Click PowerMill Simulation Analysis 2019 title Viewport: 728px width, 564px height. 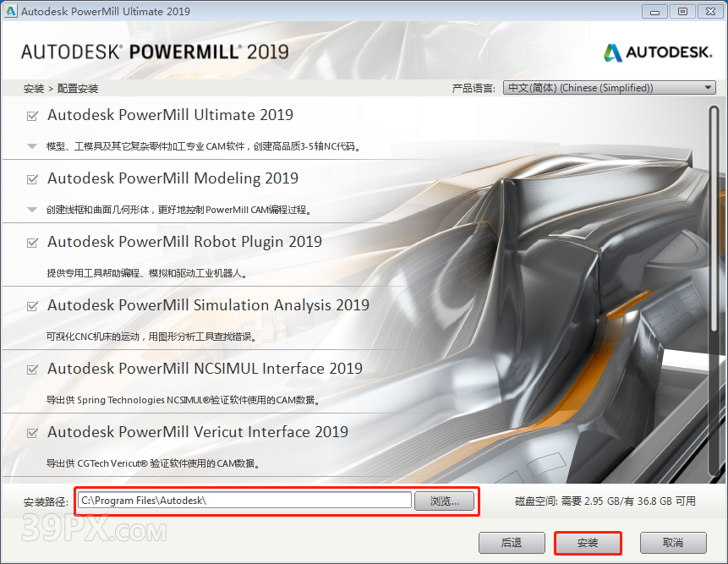click(x=209, y=305)
